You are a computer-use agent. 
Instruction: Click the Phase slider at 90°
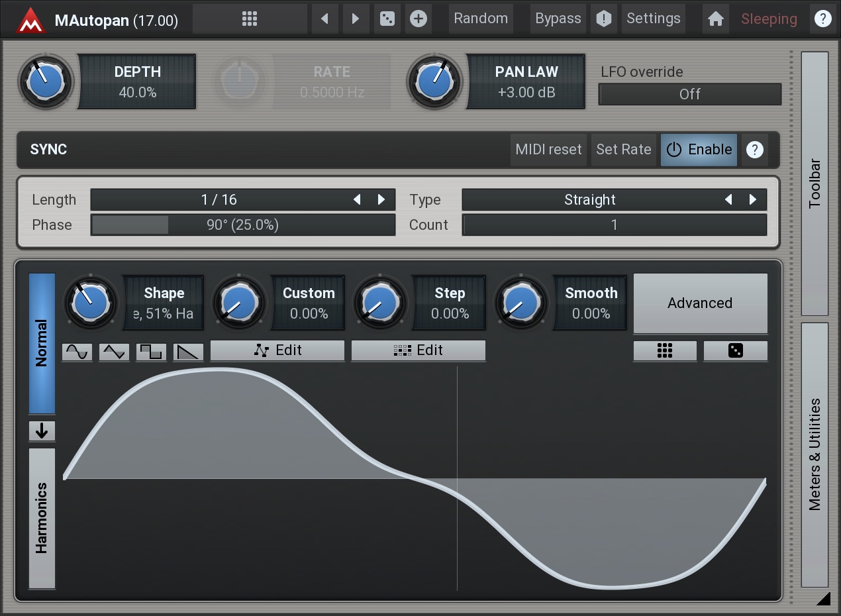coord(242,225)
